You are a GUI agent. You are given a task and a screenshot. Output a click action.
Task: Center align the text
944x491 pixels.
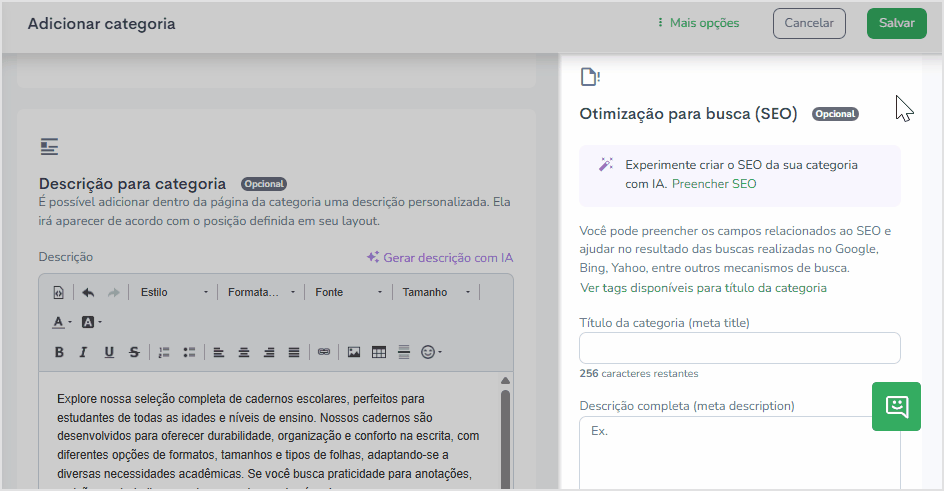coord(244,352)
